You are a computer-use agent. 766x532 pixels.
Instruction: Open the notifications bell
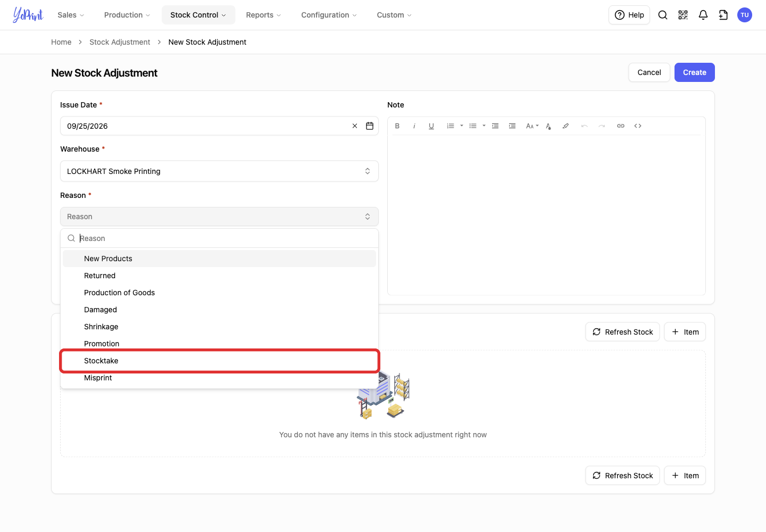pyautogui.click(x=703, y=15)
